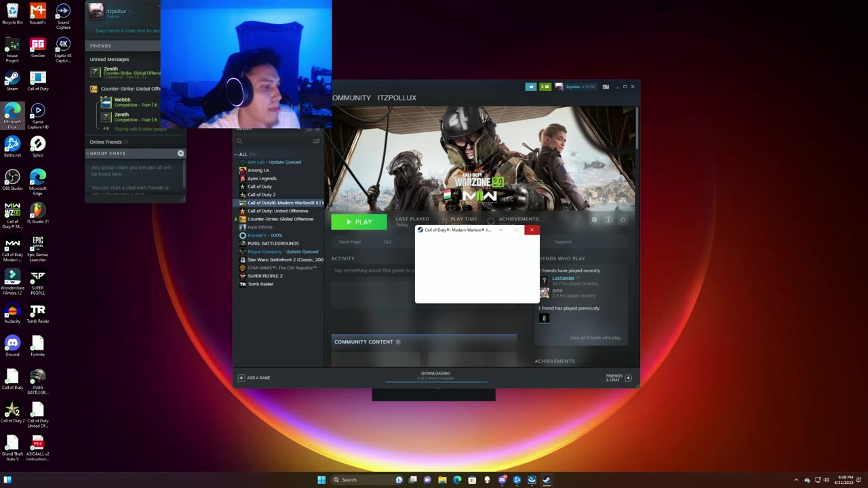Viewport: 868px width, 488px height.
Task: Open the GeeGee desktop shortcut
Action: point(38,47)
